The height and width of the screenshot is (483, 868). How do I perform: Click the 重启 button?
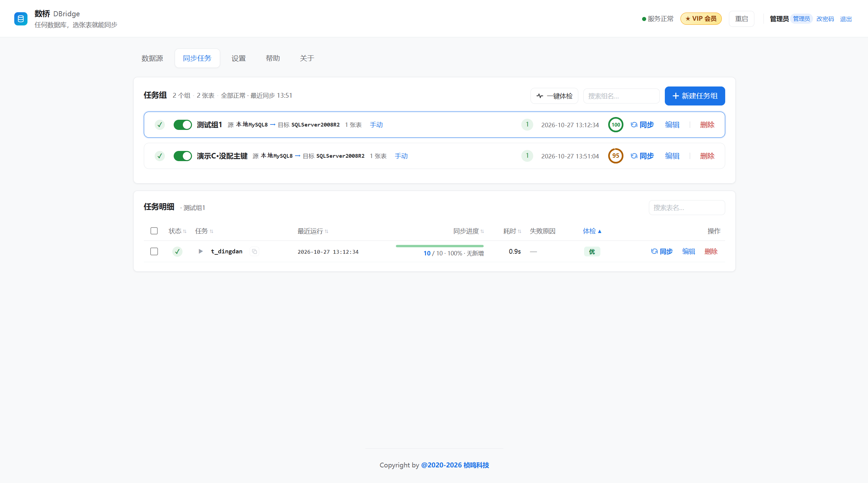[x=741, y=19]
